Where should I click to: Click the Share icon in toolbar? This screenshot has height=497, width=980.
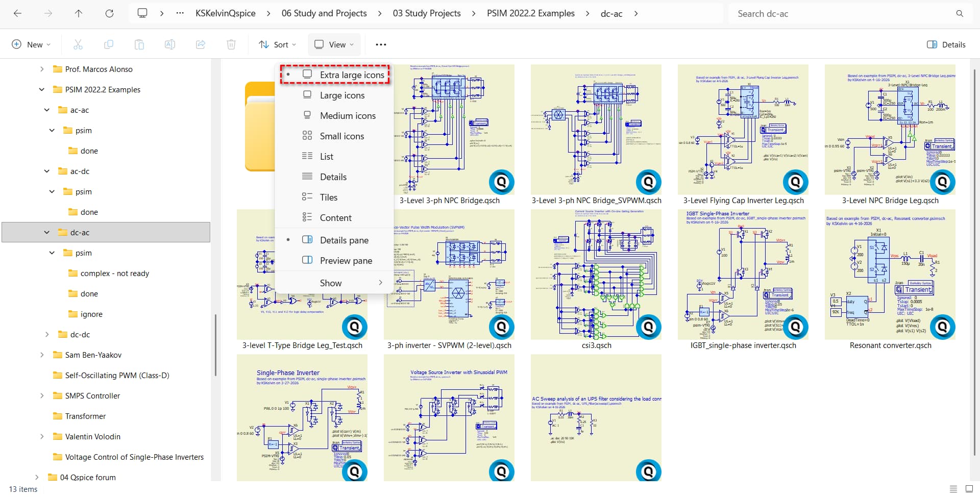point(201,45)
